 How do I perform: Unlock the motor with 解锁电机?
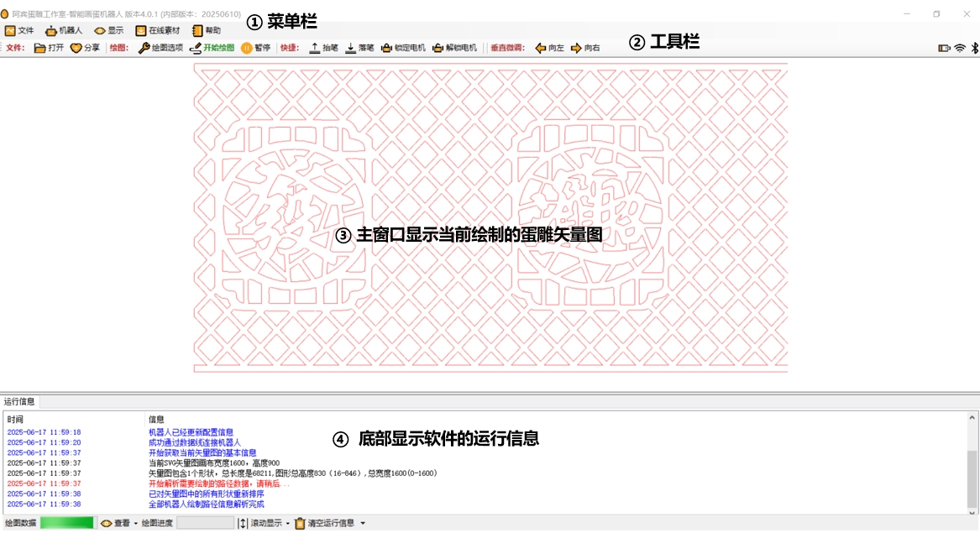tap(438, 48)
